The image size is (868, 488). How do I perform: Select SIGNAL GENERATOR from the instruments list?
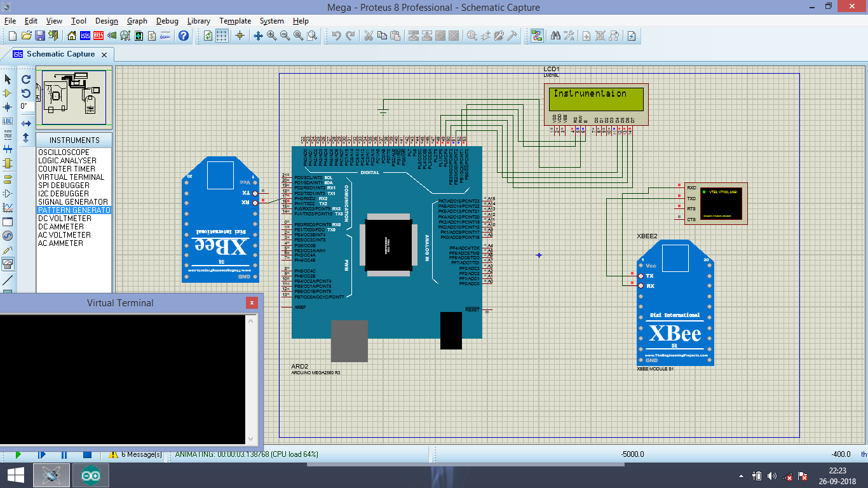pyautogui.click(x=73, y=202)
